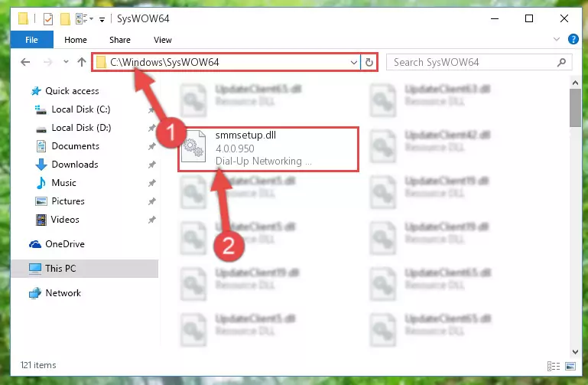The image size is (588, 385).
Task: Open Downloads in navigation pane
Action: (75, 165)
